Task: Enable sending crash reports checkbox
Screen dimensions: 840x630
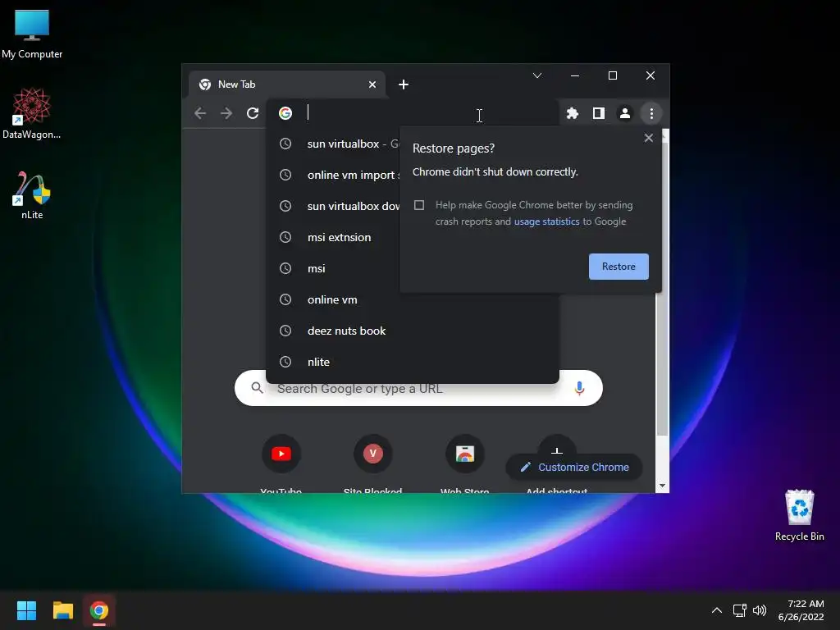Action: (x=419, y=205)
